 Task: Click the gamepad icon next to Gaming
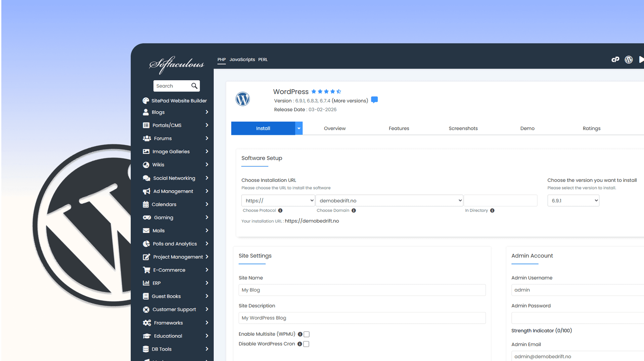click(x=146, y=217)
